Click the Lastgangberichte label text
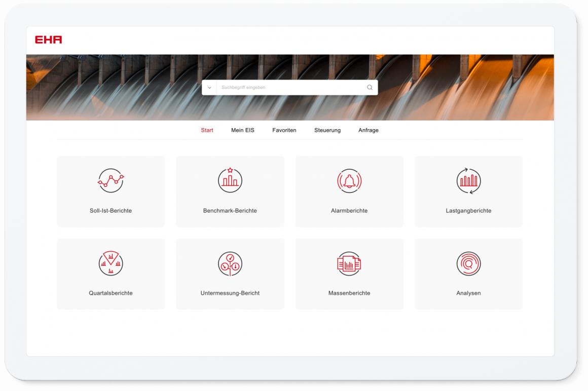 coord(468,211)
